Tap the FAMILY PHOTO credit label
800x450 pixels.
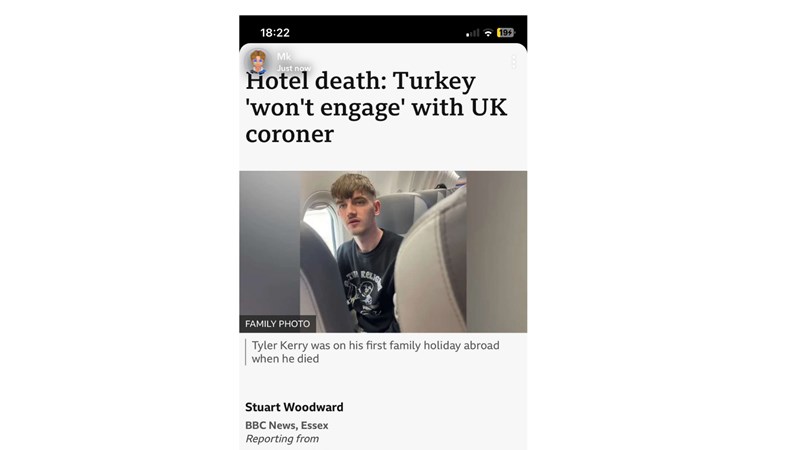pos(278,323)
